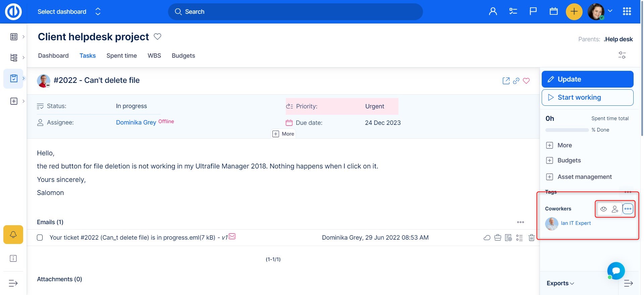Delete email with trash icon
Image resolution: width=644 pixels, height=295 pixels.
pos(531,238)
